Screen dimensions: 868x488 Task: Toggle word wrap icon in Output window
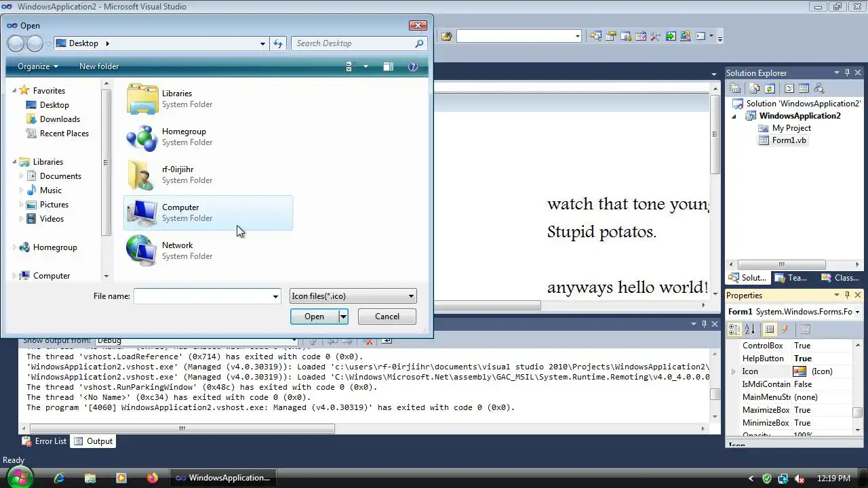click(x=387, y=340)
